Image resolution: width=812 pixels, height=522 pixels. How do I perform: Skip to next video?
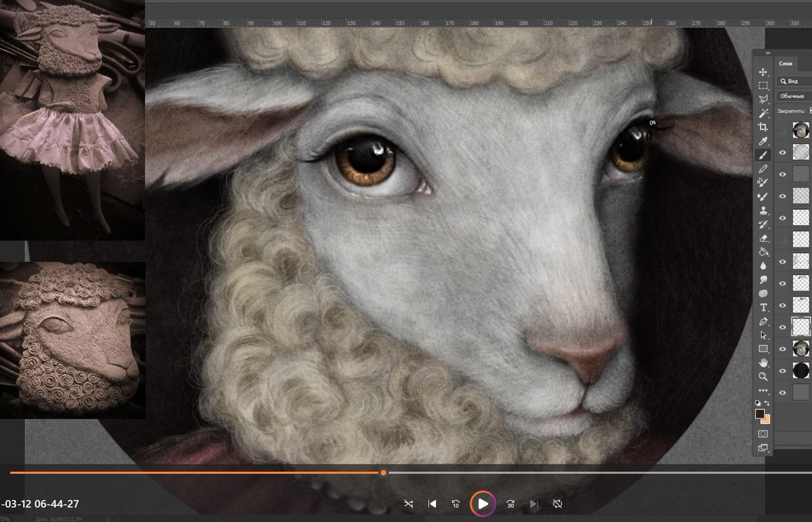coord(534,504)
